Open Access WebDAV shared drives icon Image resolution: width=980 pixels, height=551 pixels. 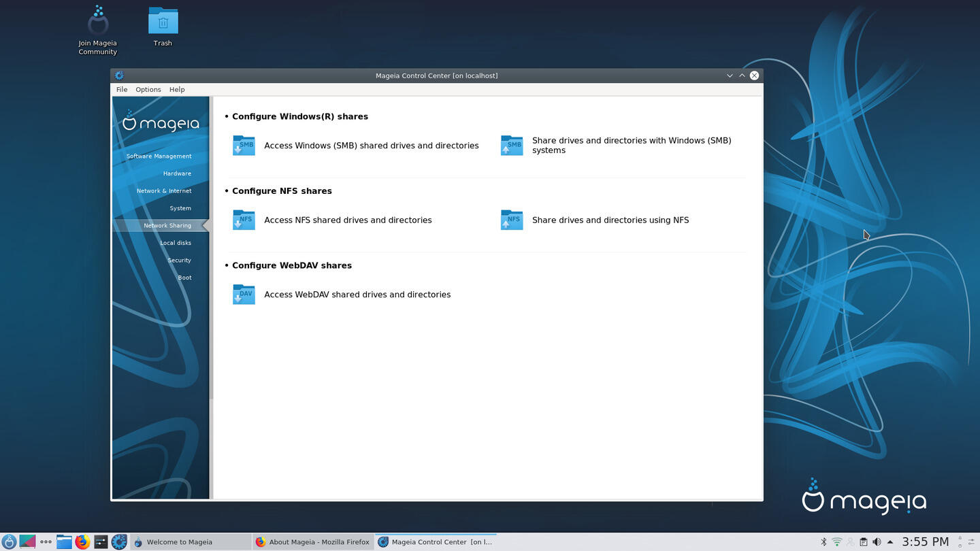click(244, 295)
